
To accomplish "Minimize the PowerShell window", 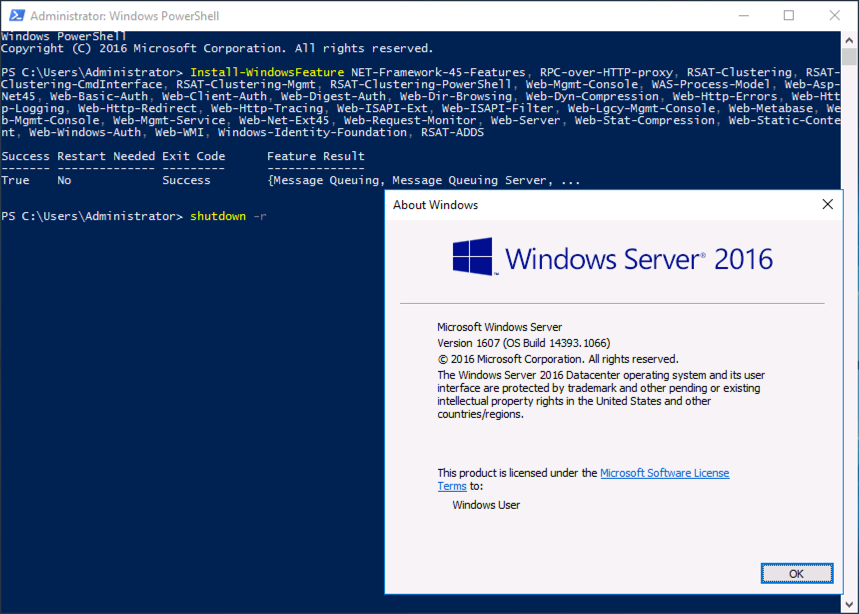I will [x=743, y=15].
